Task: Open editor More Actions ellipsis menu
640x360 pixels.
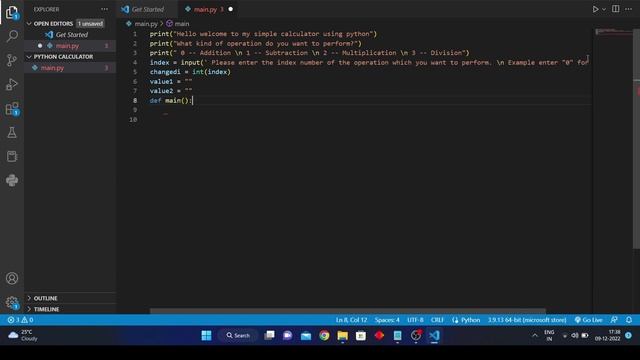Action: pos(629,9)
